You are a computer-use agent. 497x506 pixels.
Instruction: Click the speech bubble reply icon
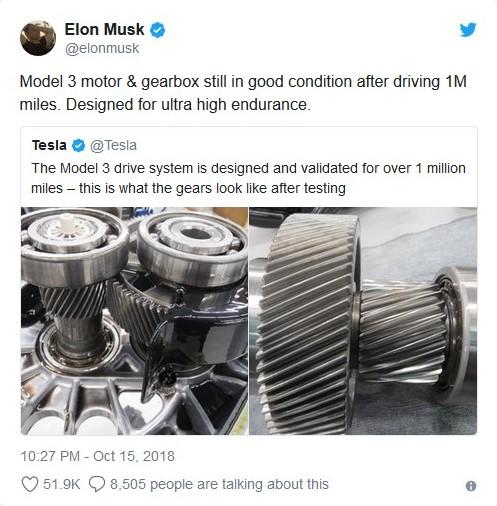(97, 484)
